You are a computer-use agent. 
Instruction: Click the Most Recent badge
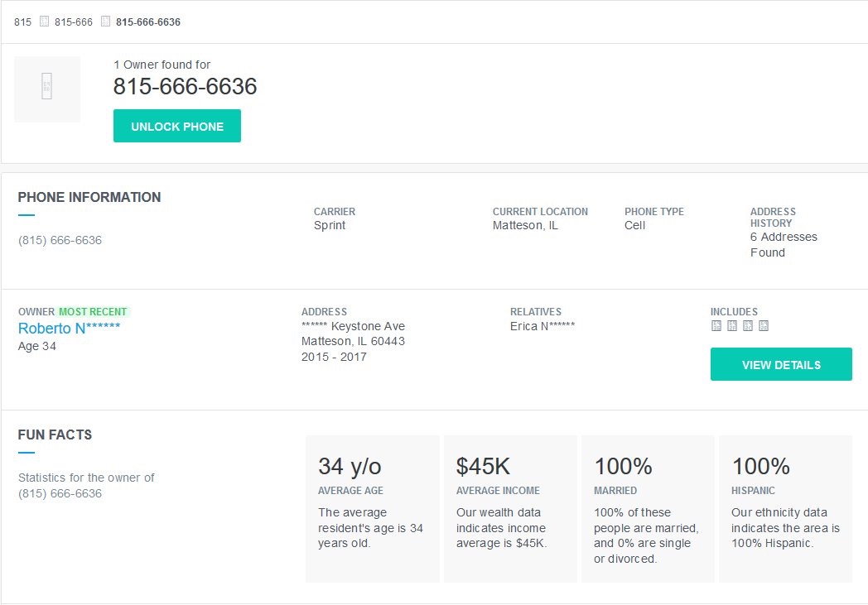coord(93,311)
